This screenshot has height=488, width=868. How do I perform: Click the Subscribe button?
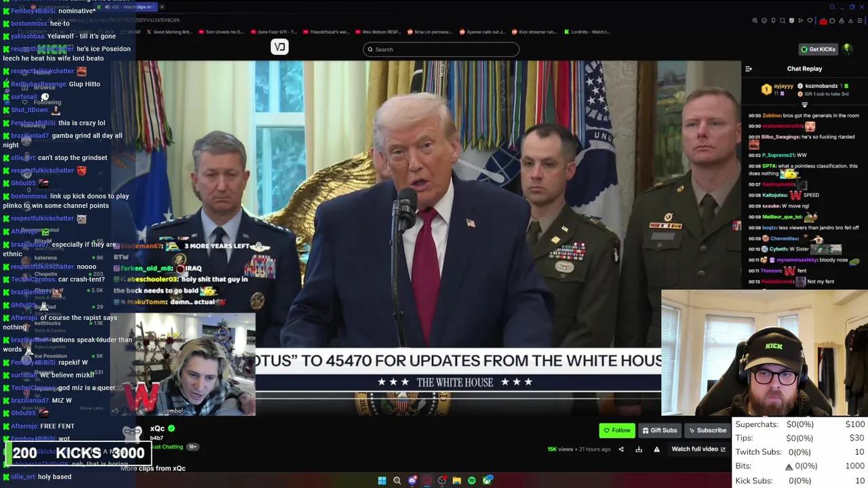(707, 430)
